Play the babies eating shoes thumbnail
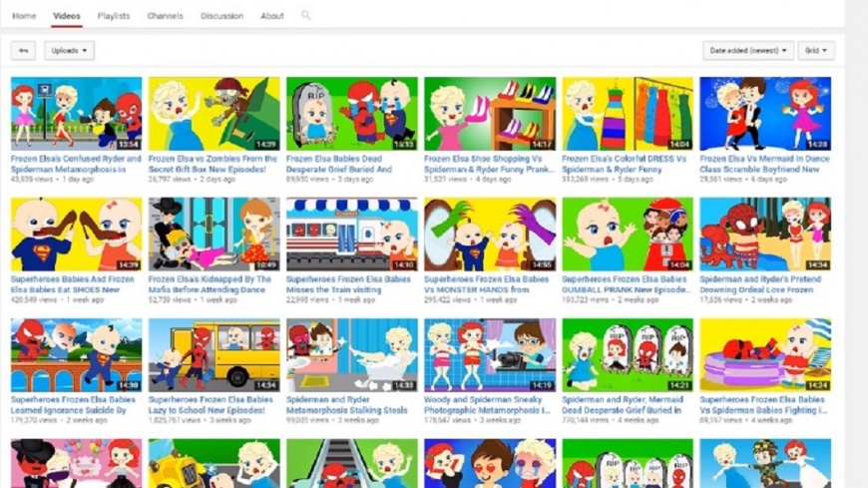The width and height of the screenshot is (868, 488). coord(77,234)
